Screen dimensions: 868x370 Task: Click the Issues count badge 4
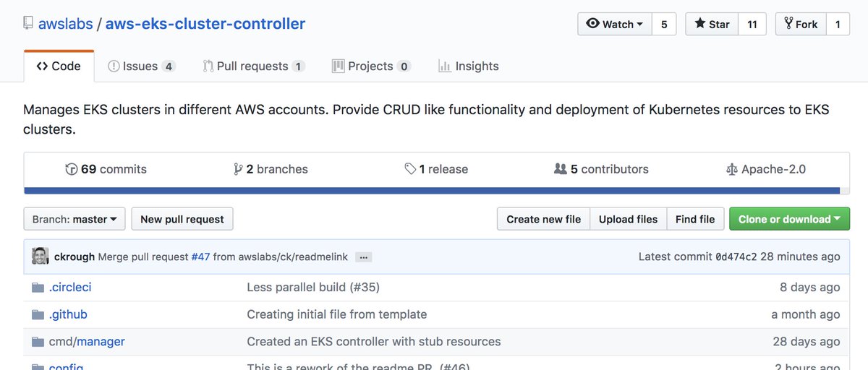[x=169, y=66]
